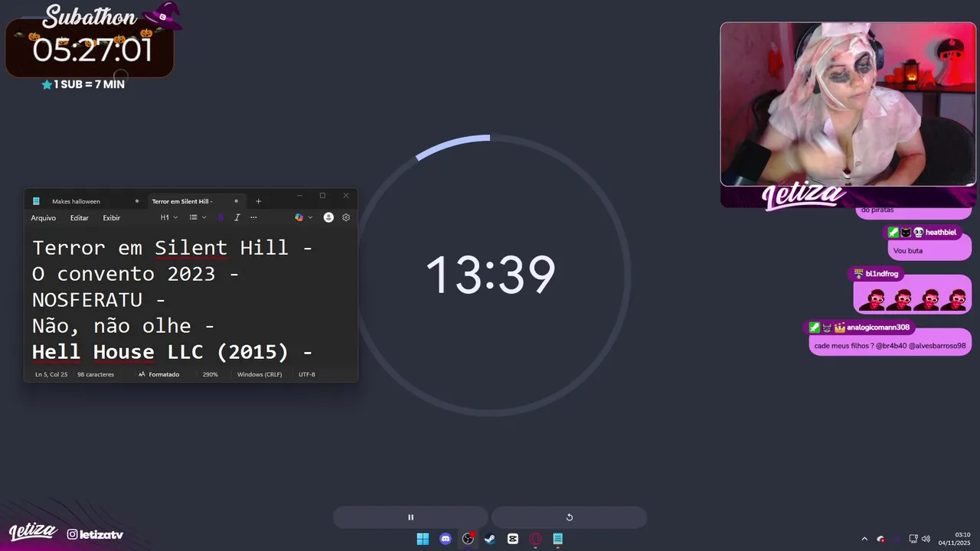Open Discord from the taskbar
980x551 pixels.
point(446,539)
